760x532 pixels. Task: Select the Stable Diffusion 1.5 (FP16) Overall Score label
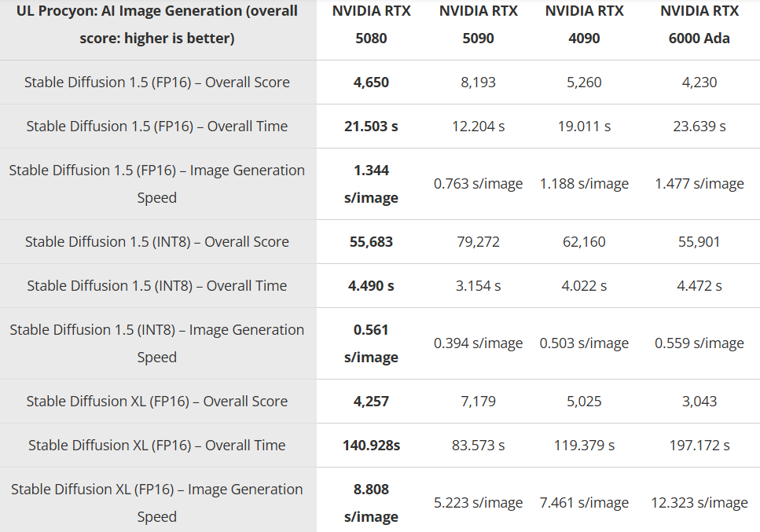click(157, 83)
